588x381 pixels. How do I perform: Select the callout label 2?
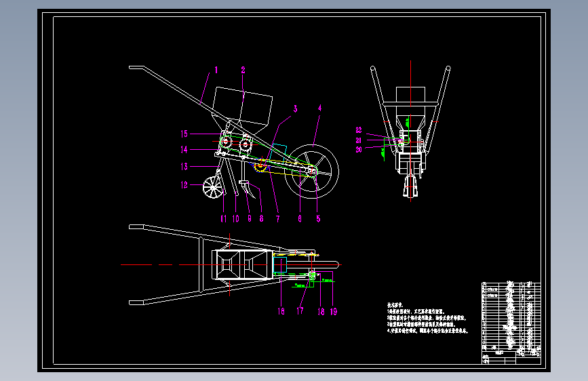coord(243,70)
